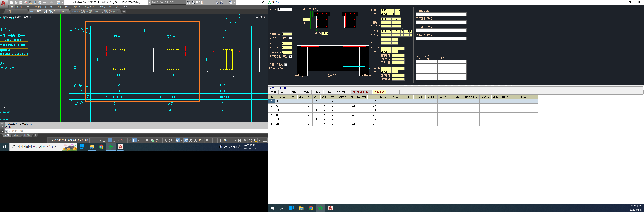Uncheck the 거푸집밑면 포함 checkbox
644x212 pixels.
pos(290,57)
